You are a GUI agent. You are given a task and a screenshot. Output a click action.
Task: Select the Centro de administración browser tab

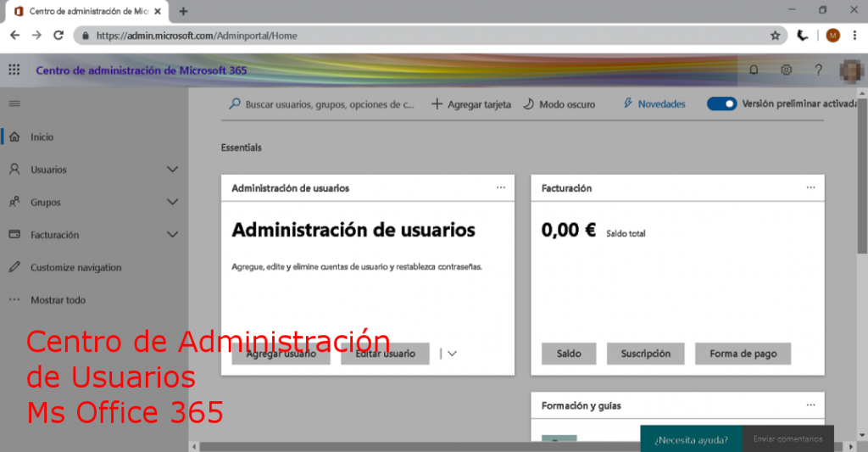point(88,11)
